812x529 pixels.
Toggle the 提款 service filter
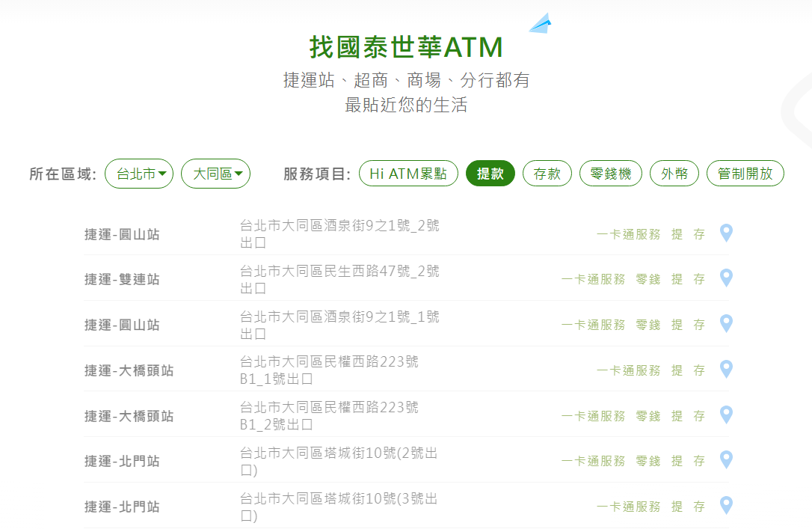click(x=490, y=174)
